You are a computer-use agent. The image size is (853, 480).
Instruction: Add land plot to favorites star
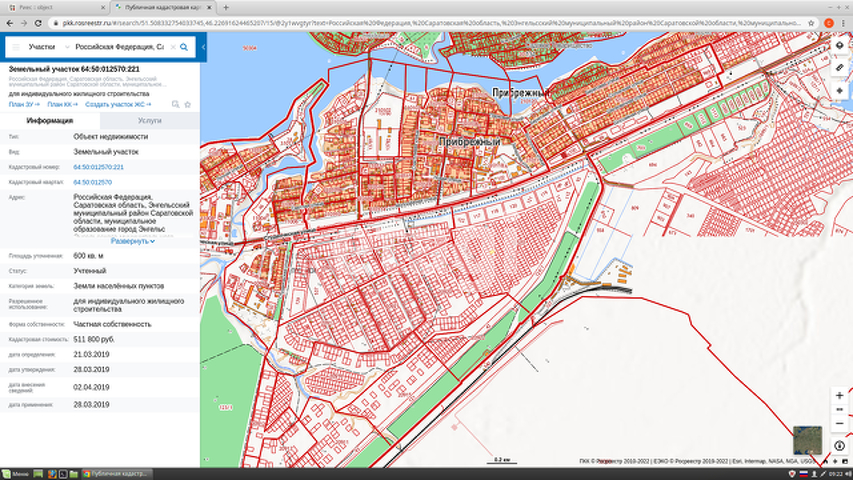tap(187, 104)
